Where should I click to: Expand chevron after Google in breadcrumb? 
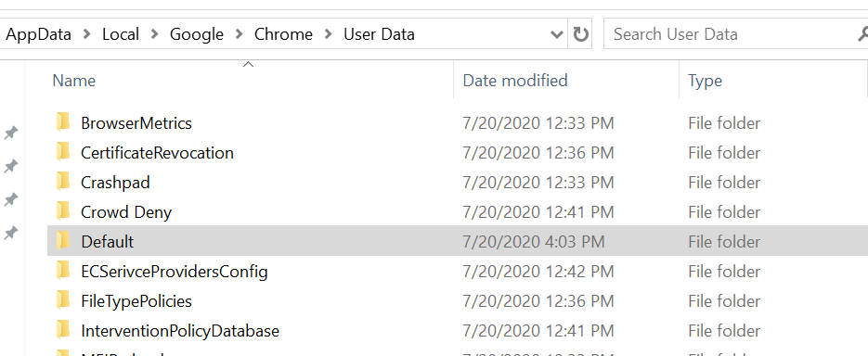pos(240,34)
